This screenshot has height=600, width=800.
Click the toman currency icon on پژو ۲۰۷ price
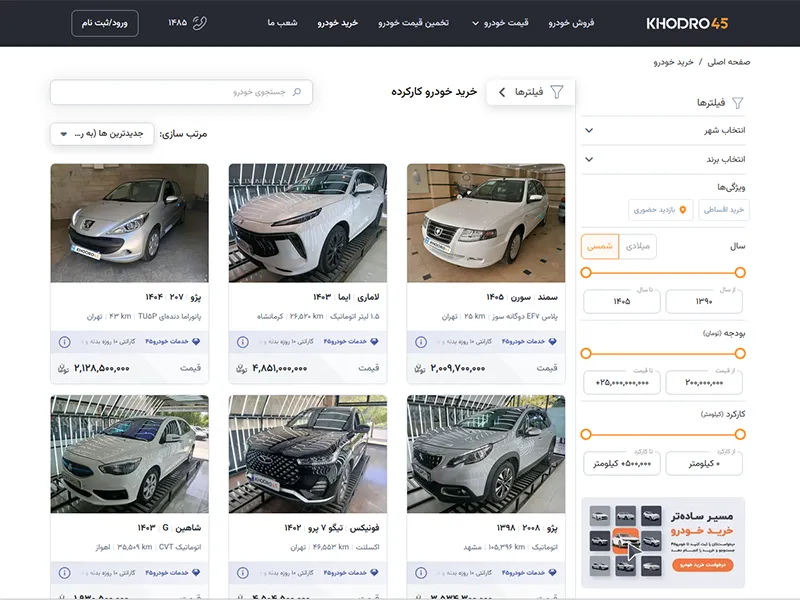point(63,368)
